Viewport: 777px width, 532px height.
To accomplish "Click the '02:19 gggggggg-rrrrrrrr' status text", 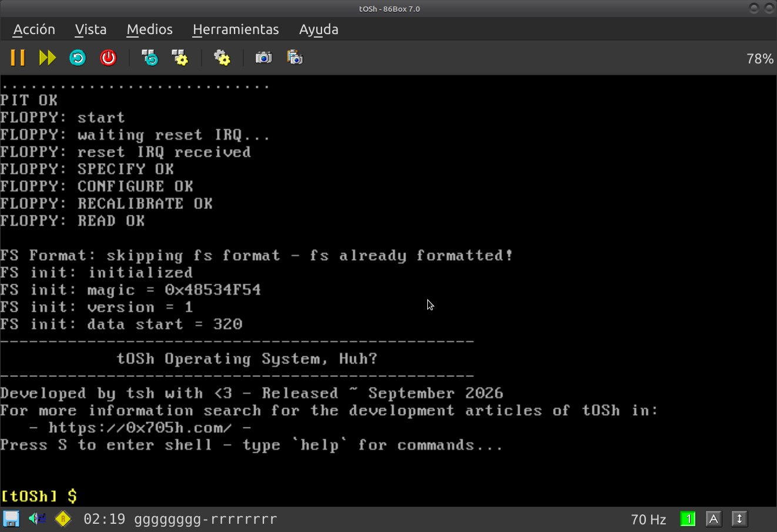I will 180,519.
